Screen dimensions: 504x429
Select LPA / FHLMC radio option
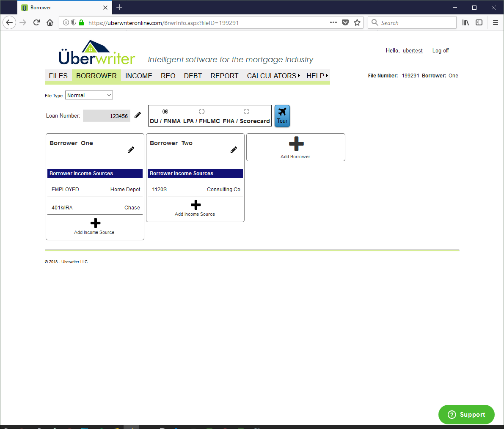(x=201, y=112)
